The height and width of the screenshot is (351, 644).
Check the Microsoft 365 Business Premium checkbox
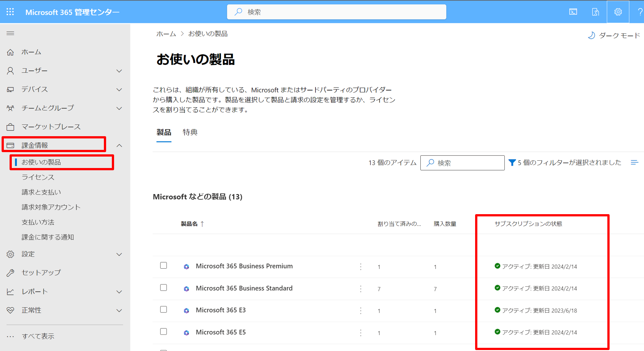coord(163,265)
